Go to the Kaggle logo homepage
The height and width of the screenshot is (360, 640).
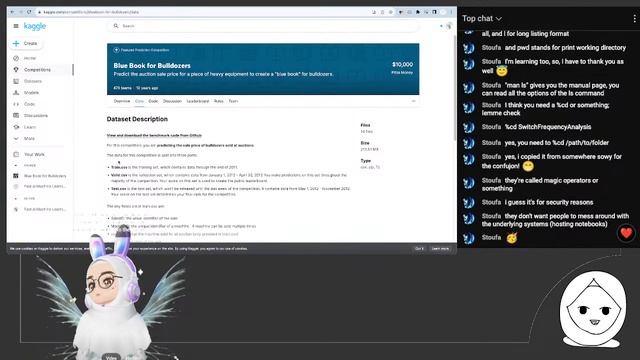click(x=35, y=26)
